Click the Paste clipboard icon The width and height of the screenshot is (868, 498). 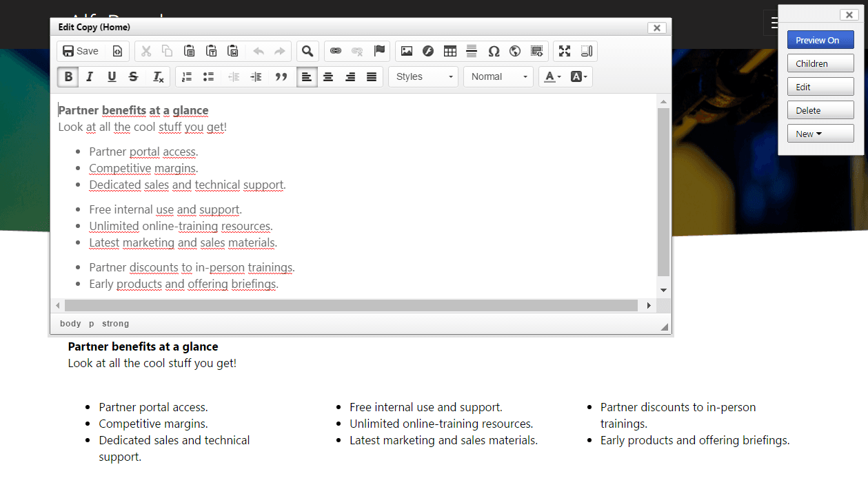coord(189,51)
